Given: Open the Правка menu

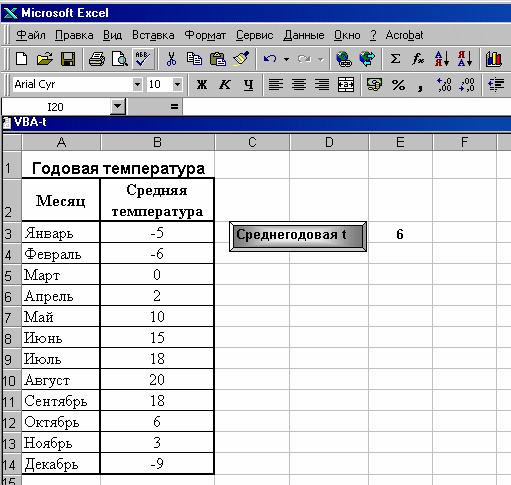Looking at the screenshot, I should (74, 35).
